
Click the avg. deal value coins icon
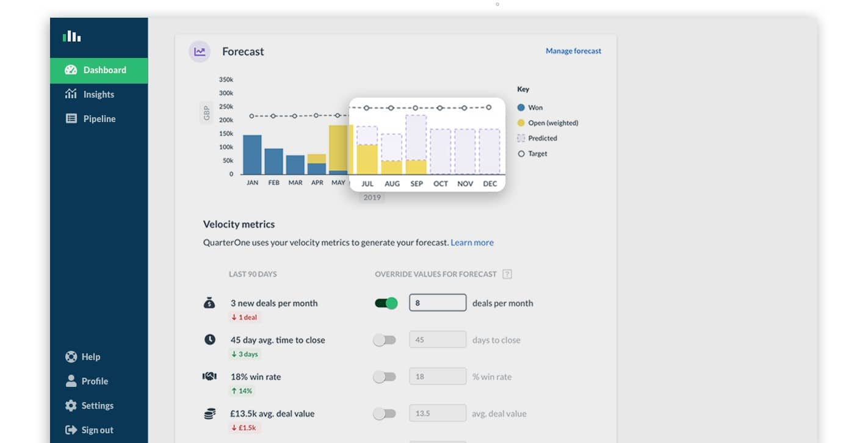click(x=209, y=414)
